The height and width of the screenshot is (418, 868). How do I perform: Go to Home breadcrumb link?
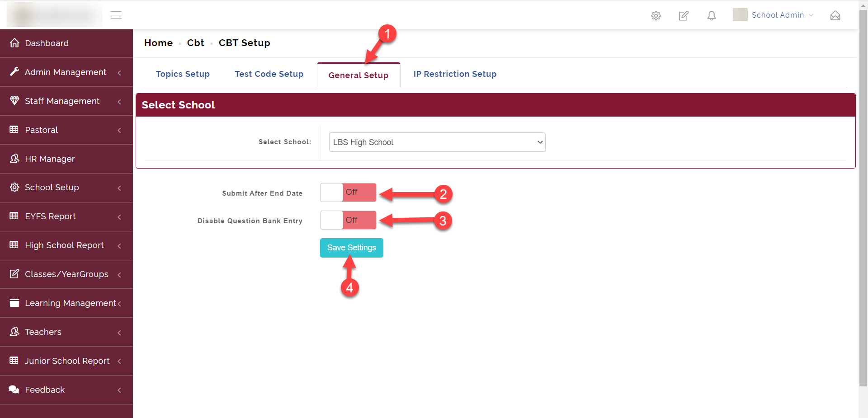pyautogui.click(x=158, y=43)
